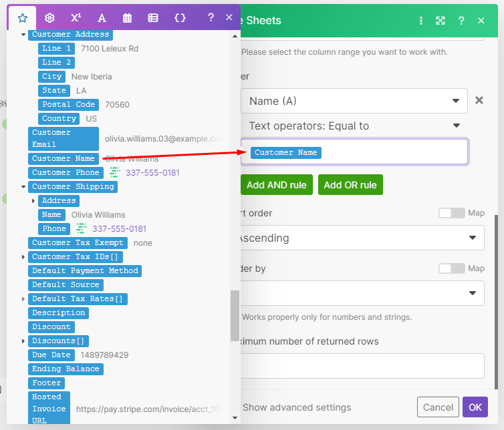Click the maximum returned rows field
The height and width of the screenshot is (430, 504).
[361, 366]
